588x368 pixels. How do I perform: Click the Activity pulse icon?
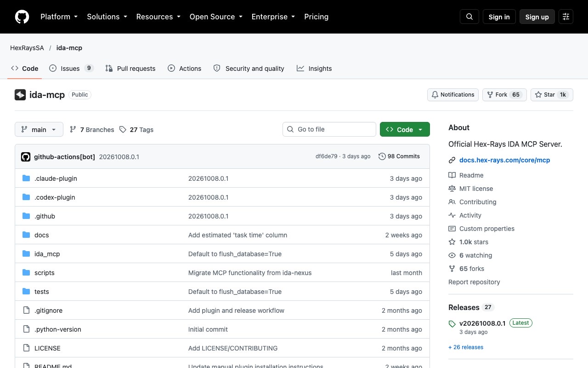(x=452, y=215)
